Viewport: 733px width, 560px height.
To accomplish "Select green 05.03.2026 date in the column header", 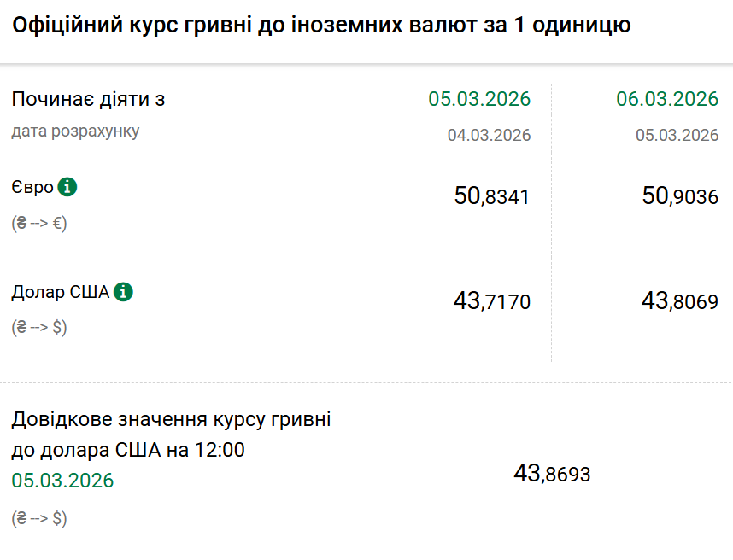I will click(x=479, y=99).
